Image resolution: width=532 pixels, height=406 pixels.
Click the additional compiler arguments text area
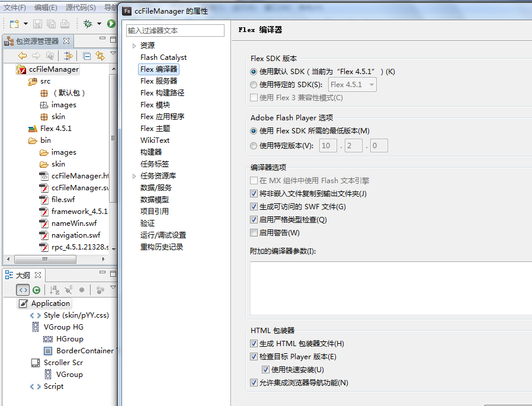(391, 288)
